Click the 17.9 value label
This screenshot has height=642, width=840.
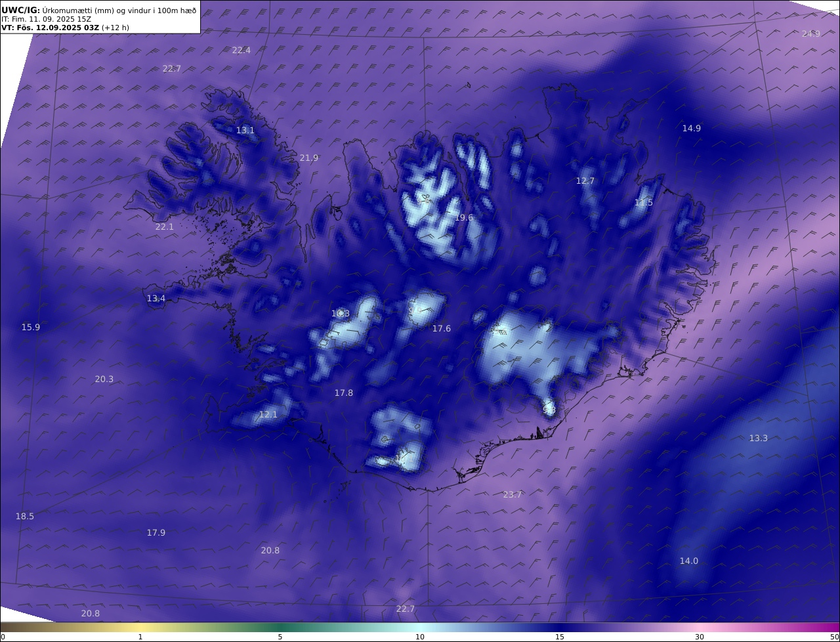pyautogui.click(x=156, y=532)
